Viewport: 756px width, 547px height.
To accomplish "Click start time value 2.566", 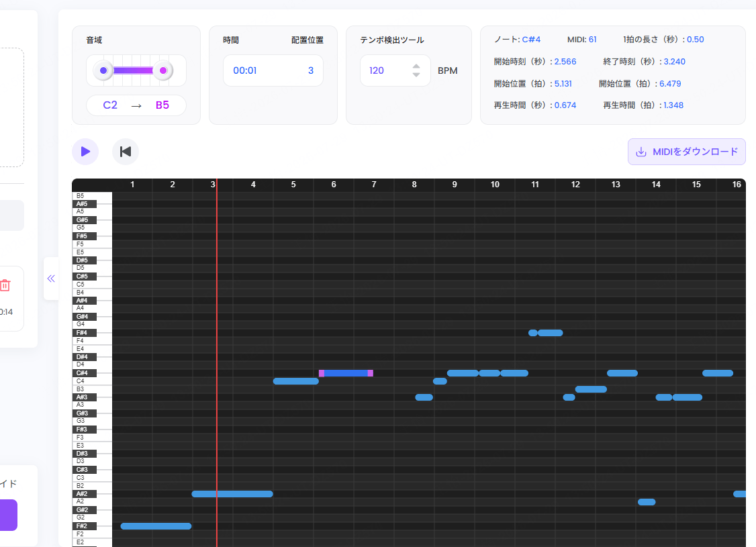I will click(x=565, y=62).
